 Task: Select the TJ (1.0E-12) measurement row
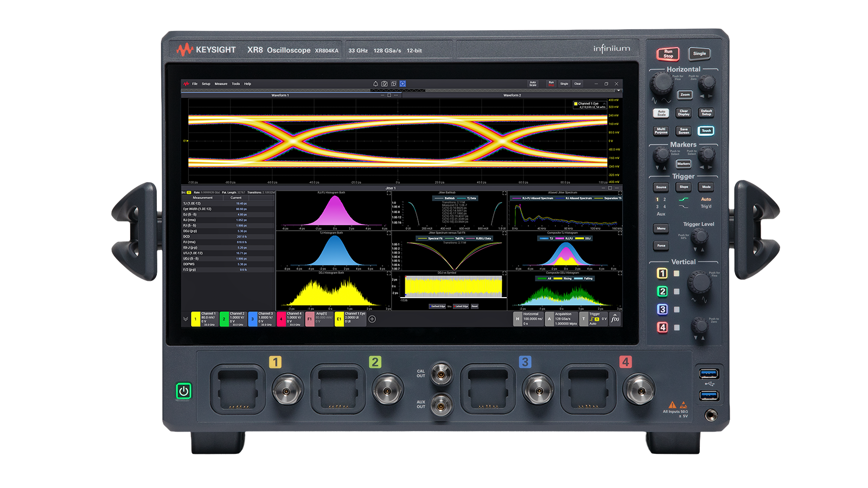coord(228,203)
